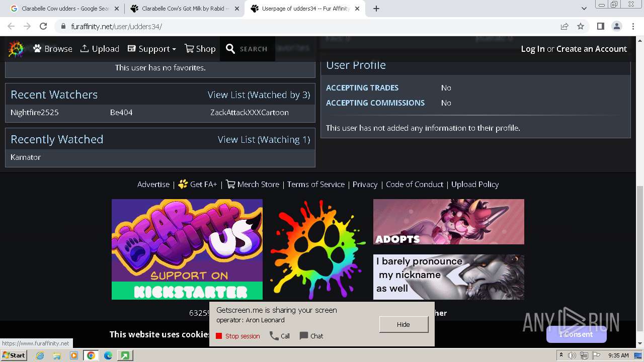Open watcher ZackAttackXXXCartoon's profile
Viewport: 644px width, 362px height.
point(250,112)
